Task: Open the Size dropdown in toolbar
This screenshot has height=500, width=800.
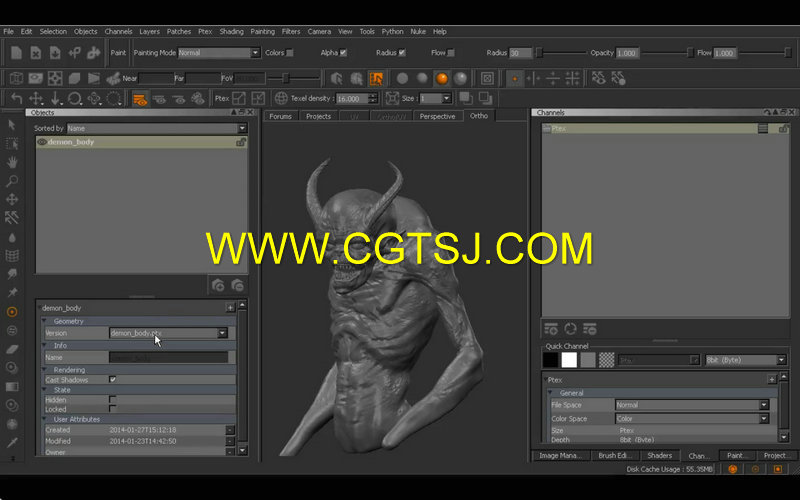Action: coord(435,98)
